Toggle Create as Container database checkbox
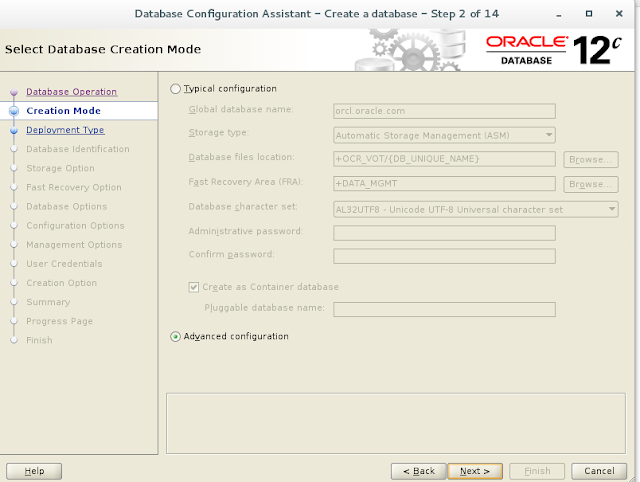 194,287
